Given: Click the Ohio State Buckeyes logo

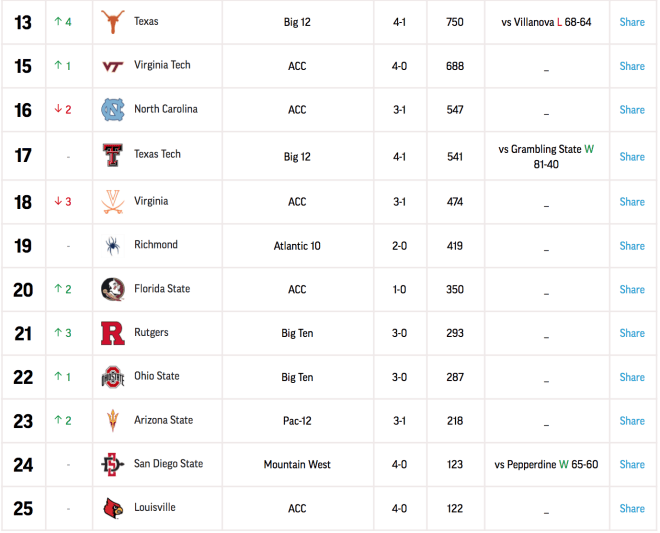Looking at the screenshot, I should click(113, 377).
